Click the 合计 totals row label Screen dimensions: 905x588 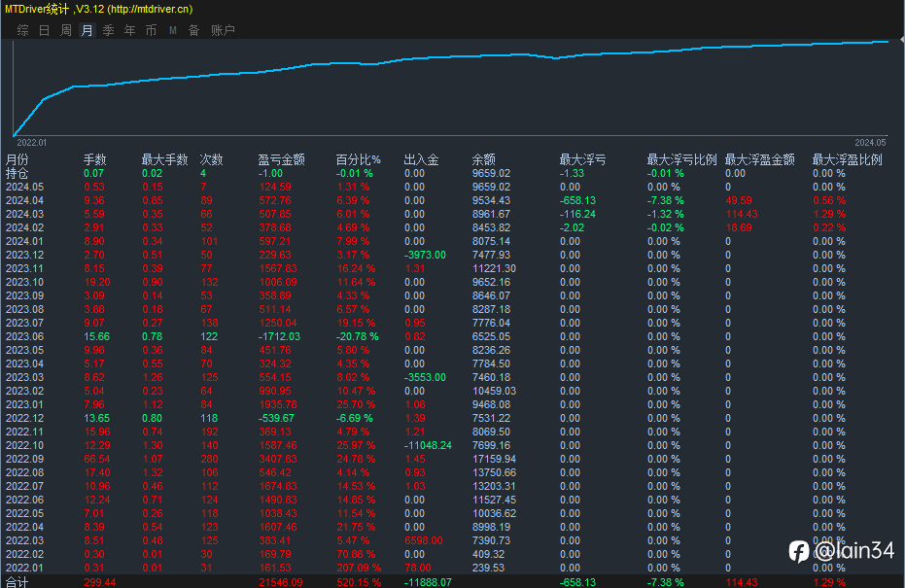tap(17, 581)
